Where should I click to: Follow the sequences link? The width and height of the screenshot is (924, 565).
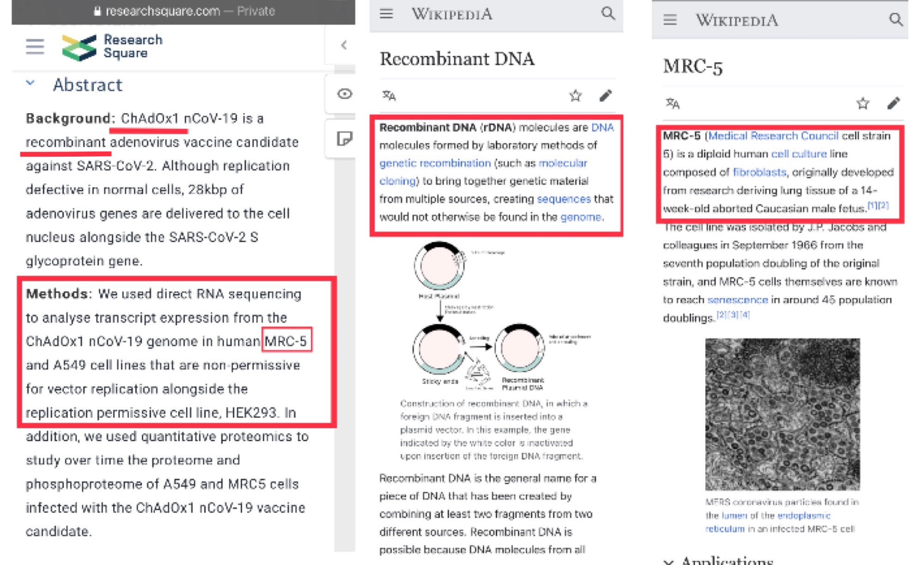[564, 199]
